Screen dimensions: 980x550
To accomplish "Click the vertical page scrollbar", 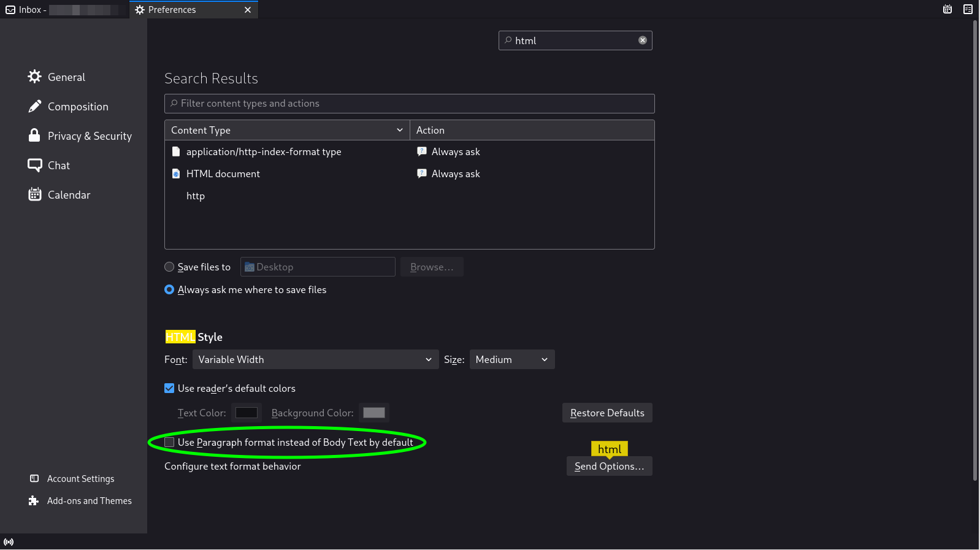I will click(975, 250).
